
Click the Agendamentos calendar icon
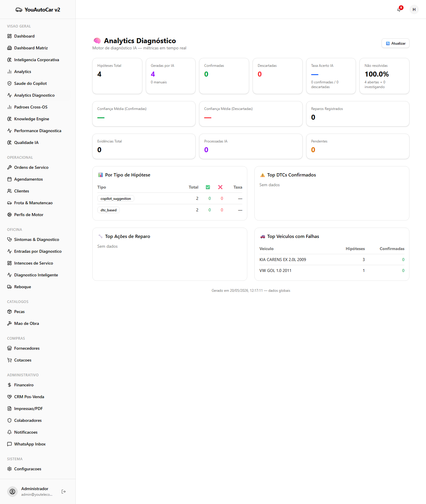9,179
